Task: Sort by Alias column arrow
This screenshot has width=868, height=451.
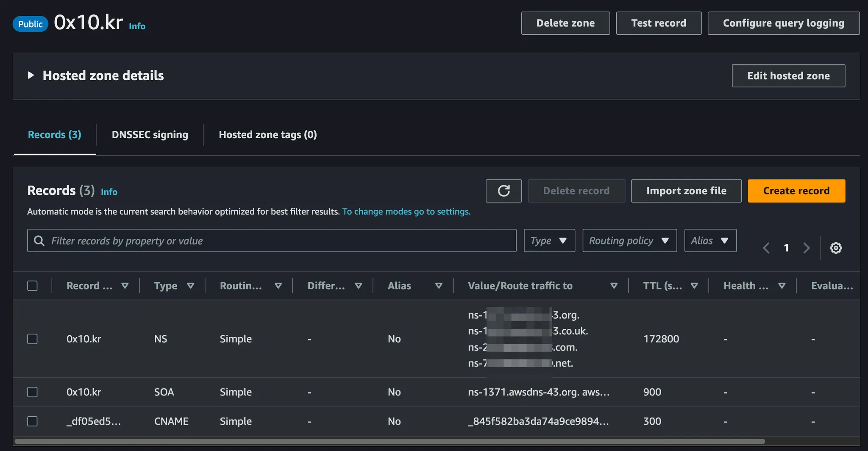Action: tap(439, 286)
